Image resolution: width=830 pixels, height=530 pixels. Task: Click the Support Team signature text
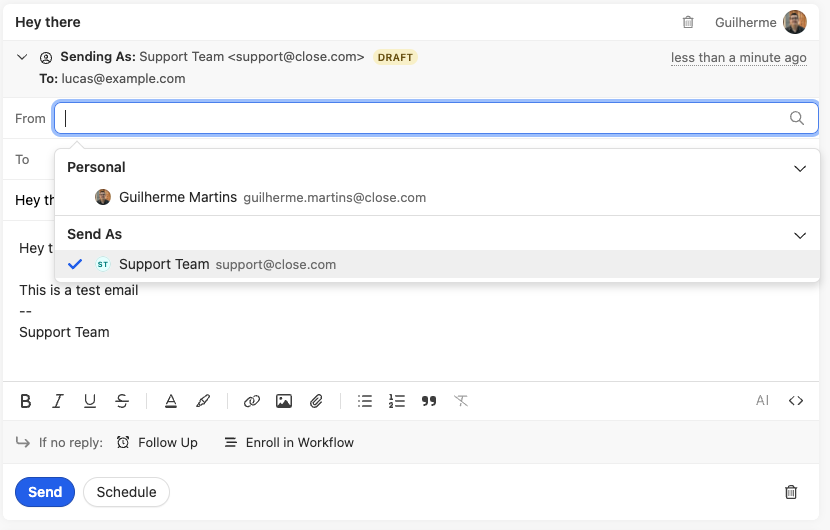click(64, 332)
